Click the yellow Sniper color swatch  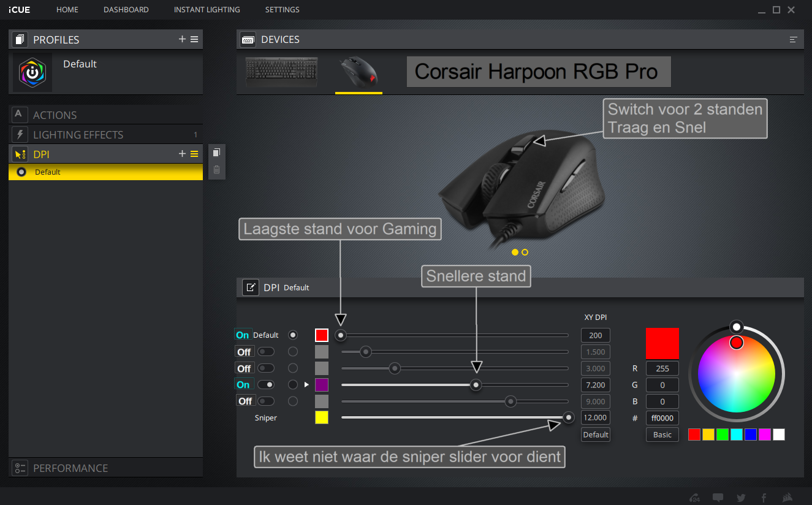pyautogui.click(x=322, y=417)
